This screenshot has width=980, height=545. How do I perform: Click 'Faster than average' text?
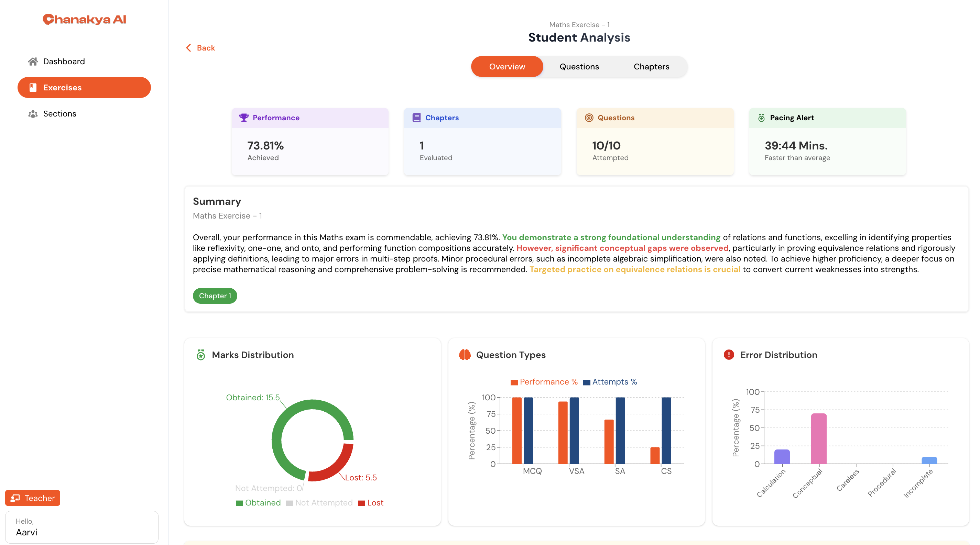coord(797,158)
